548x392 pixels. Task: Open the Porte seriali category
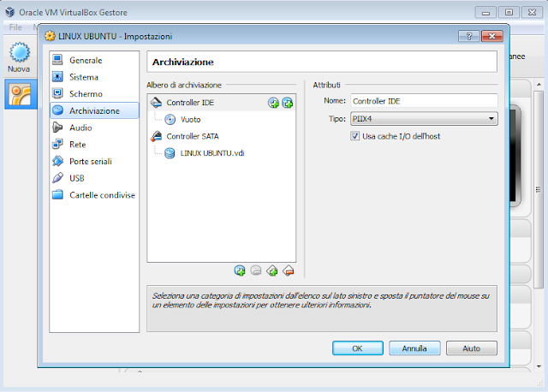[x=94, y=161]
